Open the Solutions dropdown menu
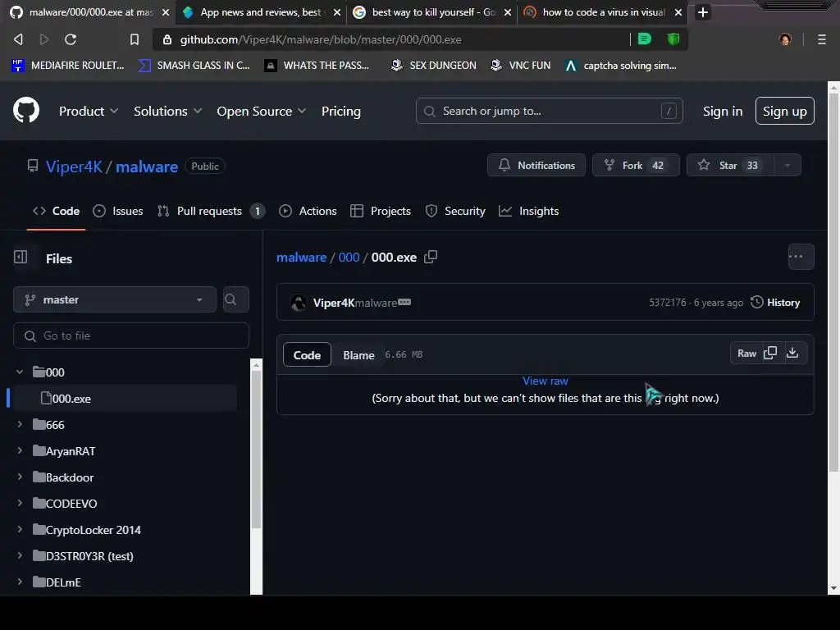The image size is (840, 630). coord(167,111)
